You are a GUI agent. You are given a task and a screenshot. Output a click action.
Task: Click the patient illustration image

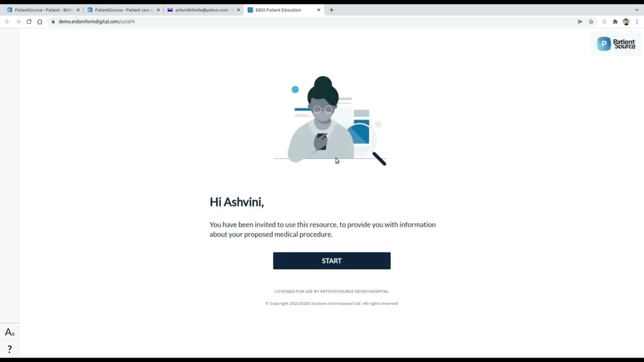(x=330, y=121)
